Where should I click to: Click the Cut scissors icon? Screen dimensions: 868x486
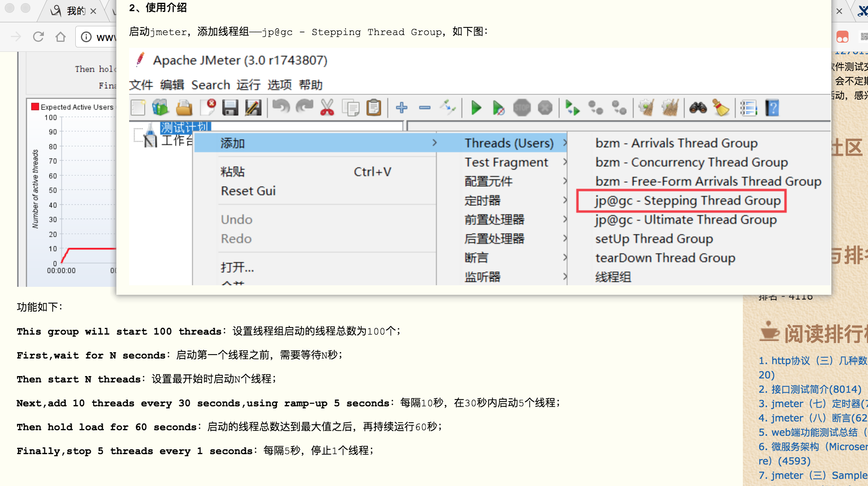(327, 108)
